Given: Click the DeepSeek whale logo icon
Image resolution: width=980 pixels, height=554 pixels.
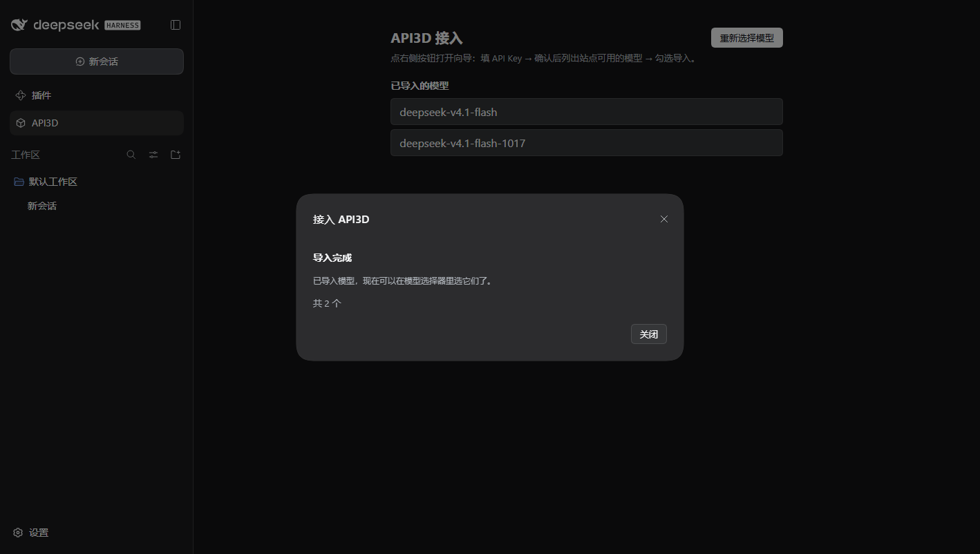Looking at the screenshot, I should (19, 25).
